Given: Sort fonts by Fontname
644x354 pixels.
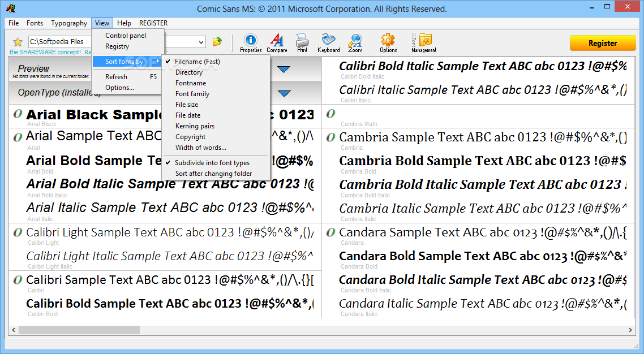Looking at the screenshot, I should pyautogui.click(x=216, y=83).
